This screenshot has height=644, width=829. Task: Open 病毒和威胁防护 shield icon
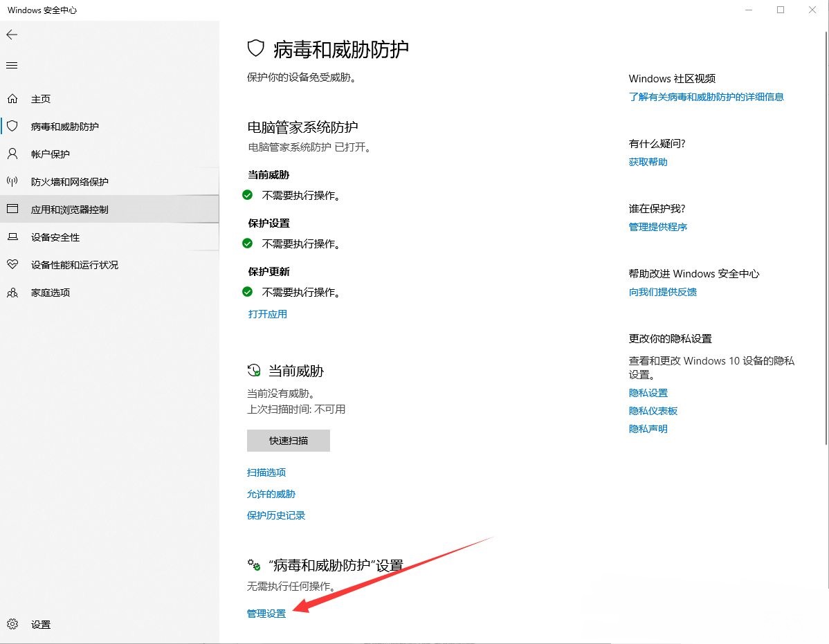click(x=12, y=127)
